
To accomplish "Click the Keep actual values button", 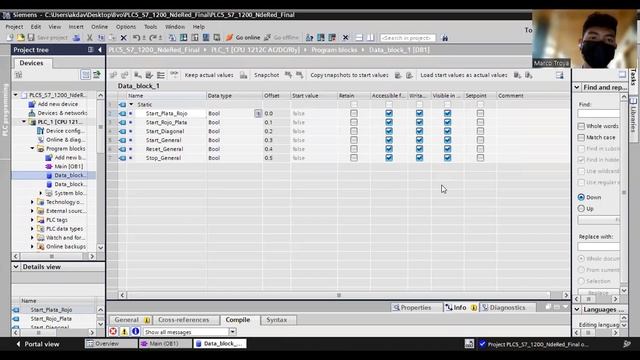I will [209, 75].
